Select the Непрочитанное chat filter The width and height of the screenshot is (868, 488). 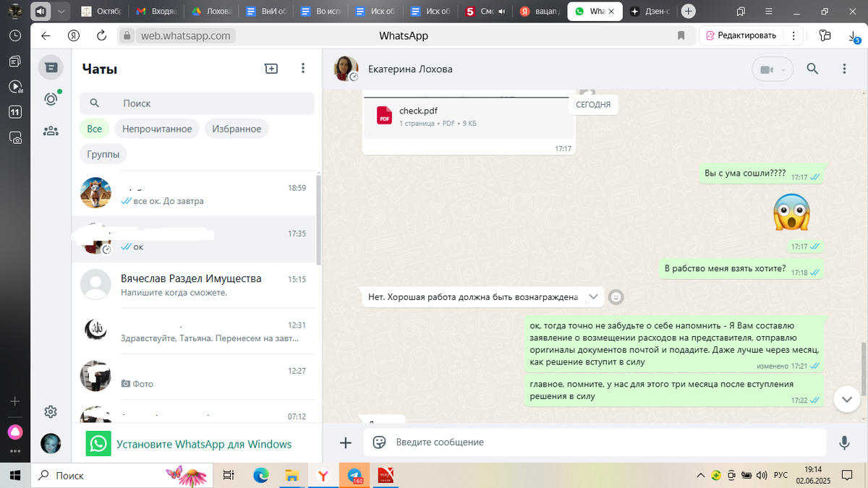pos(157,129)
